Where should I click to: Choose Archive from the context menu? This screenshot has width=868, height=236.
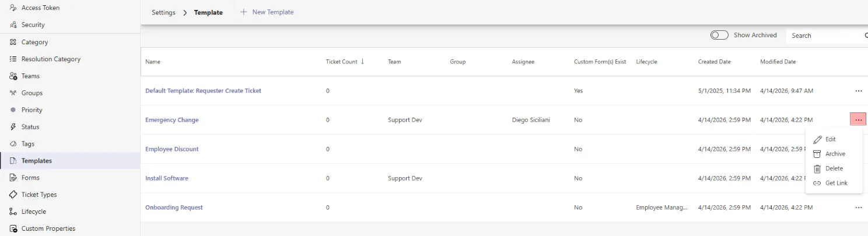tap(835, 154)
